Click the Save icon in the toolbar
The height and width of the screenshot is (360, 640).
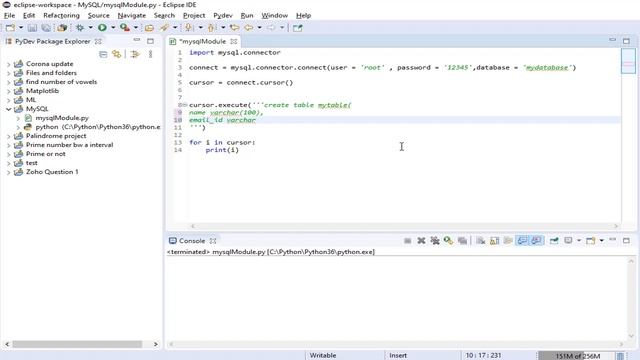pos(32,28)
